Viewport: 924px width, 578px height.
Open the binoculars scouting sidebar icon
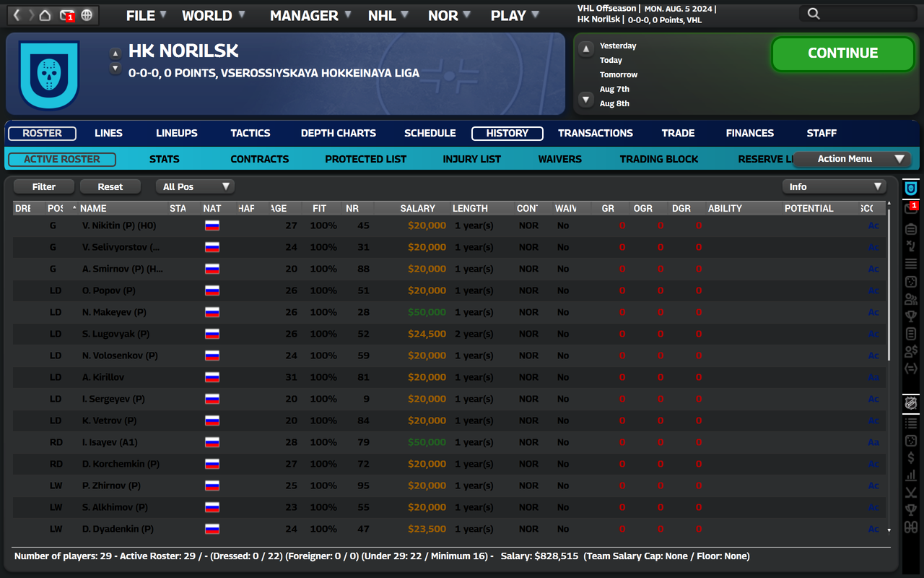coord(911,528)
